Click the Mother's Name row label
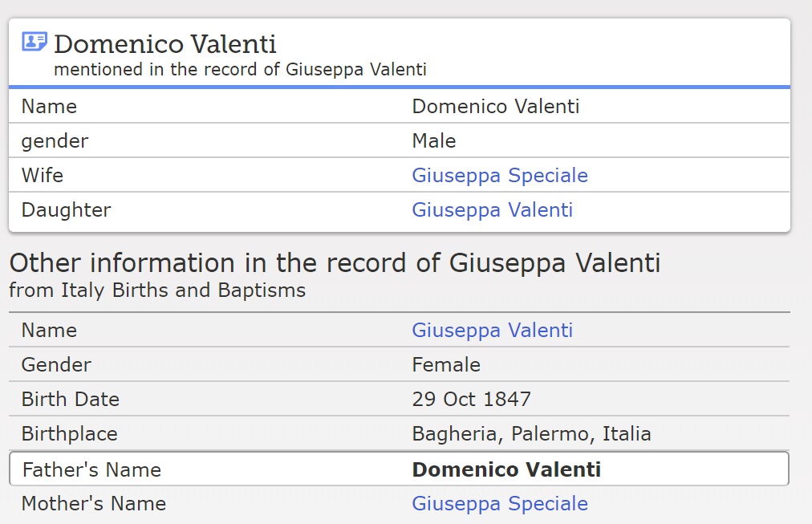 click(93, 504)
